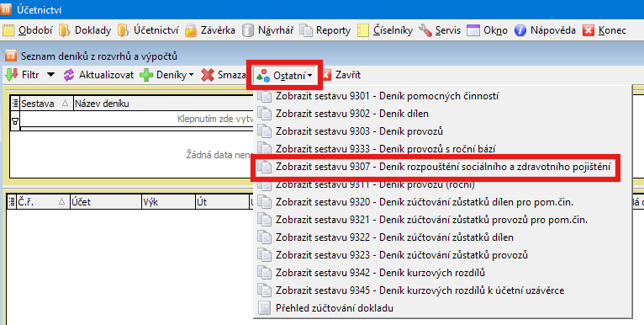Click the document icon beside sestavu 9302
This screenshot has width=644, height=325.
point(265,114)
